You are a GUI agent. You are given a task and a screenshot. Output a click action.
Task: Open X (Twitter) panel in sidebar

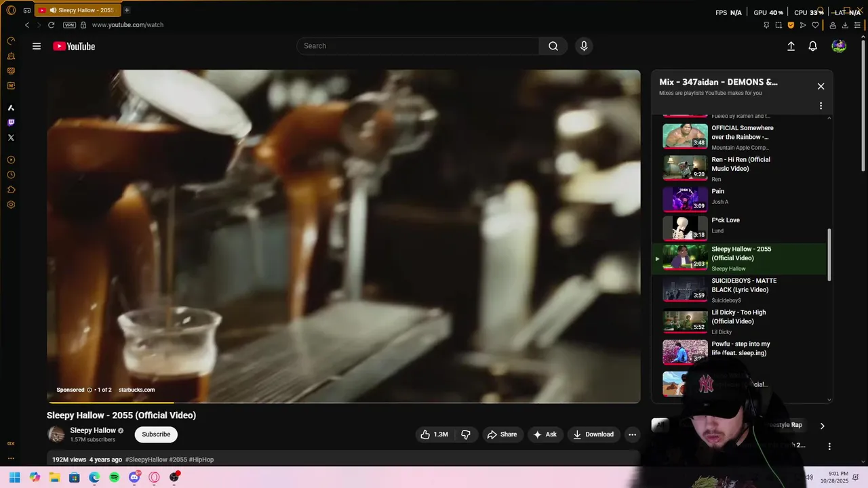tap(11, 138)
